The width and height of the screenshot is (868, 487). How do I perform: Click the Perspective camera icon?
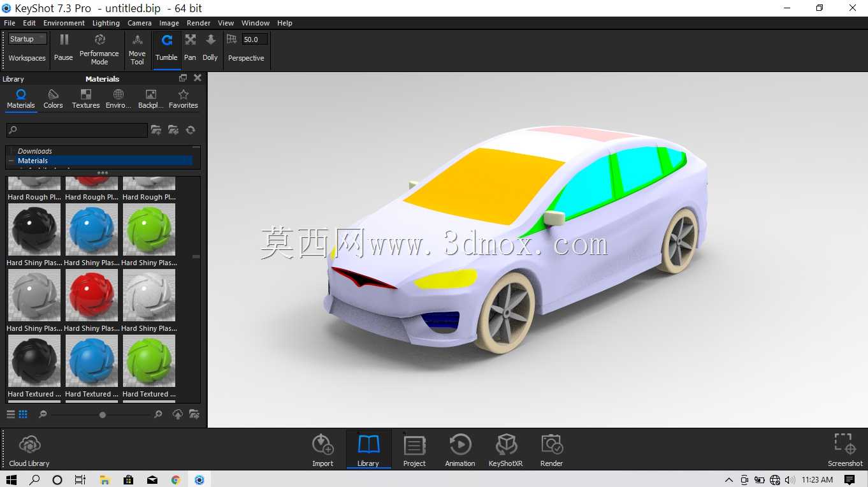click(x=231, y=40)
